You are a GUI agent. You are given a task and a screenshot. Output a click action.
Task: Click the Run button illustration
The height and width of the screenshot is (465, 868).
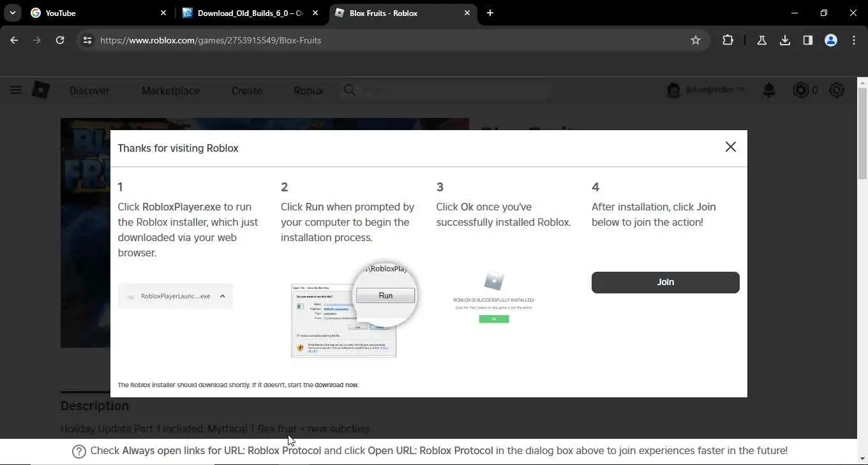pos(385,295)
